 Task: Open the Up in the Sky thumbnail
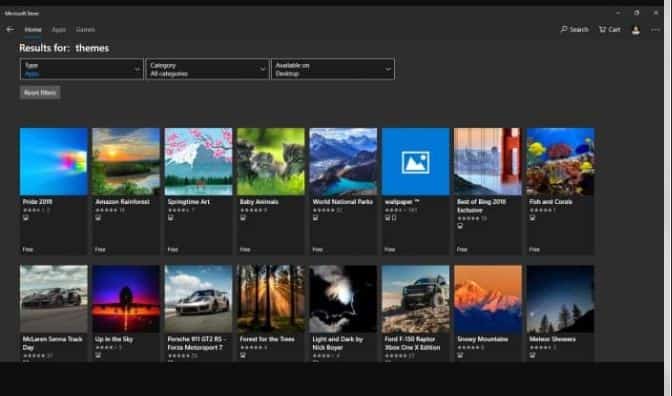point(126,299)
